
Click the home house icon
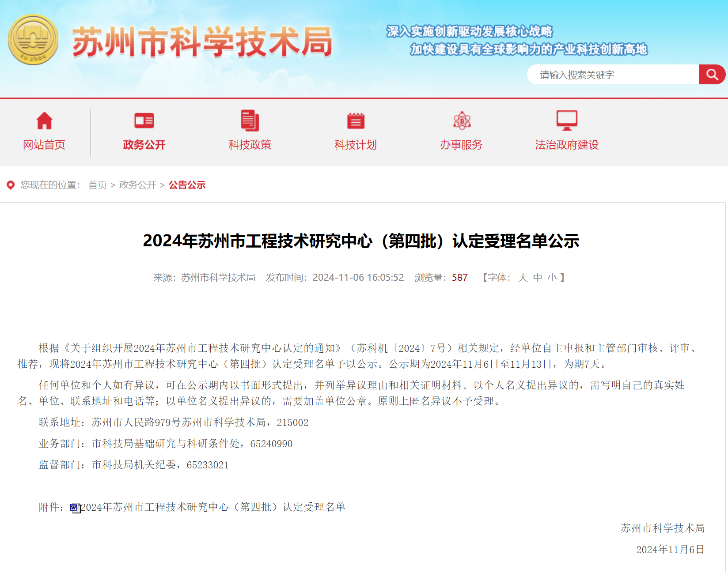[x=44, y=121]
